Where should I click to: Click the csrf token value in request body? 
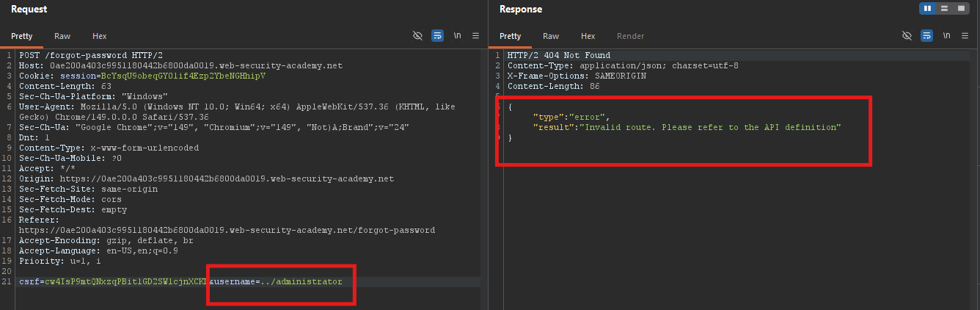pyautogui.click(x=126, y=281)
